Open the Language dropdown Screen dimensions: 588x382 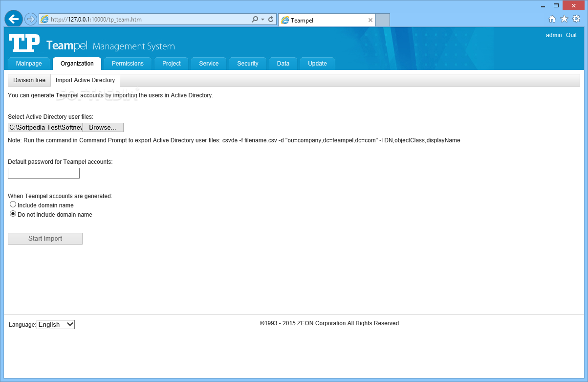coord(56,324)
